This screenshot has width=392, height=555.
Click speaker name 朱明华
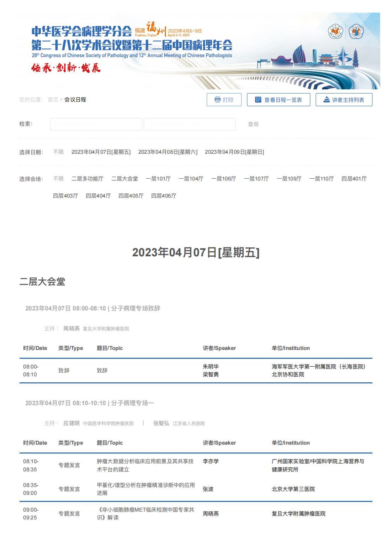(x=211, y=367)
